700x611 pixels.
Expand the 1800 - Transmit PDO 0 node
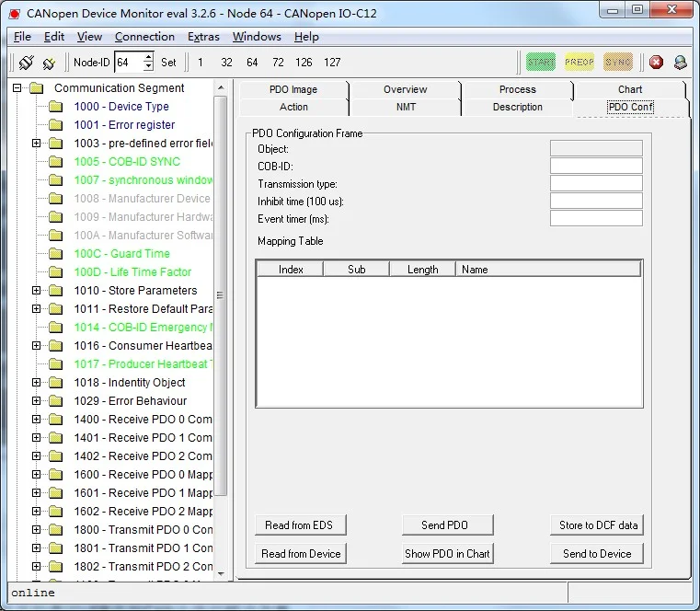[x=36, y=529]
